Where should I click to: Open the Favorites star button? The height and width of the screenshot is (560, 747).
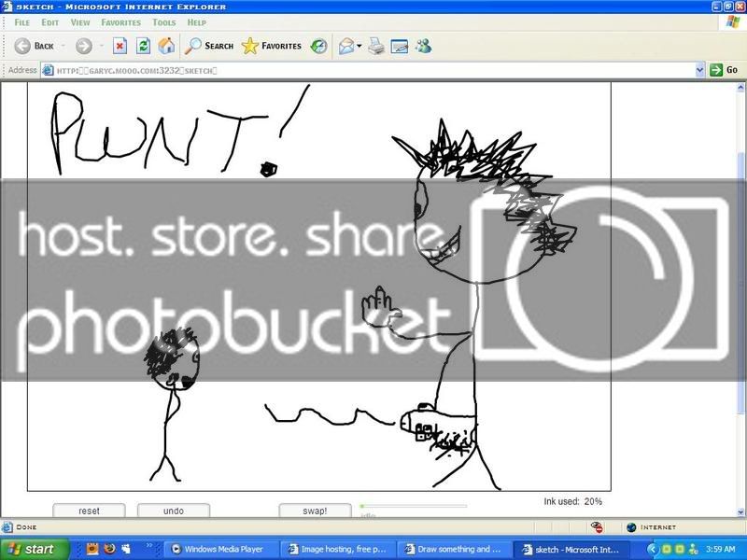(x=271, y=46)
